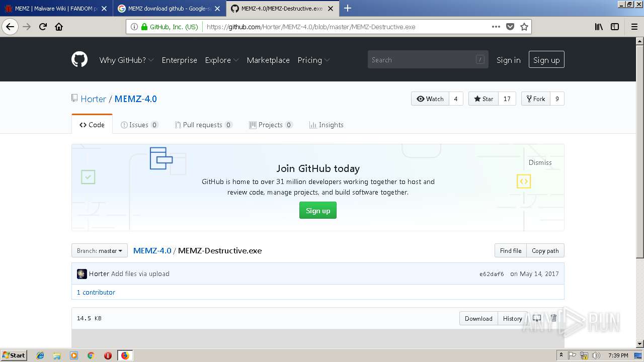Show watchers count 4
The image size is (644, 362).
click(x=456, y=99)
